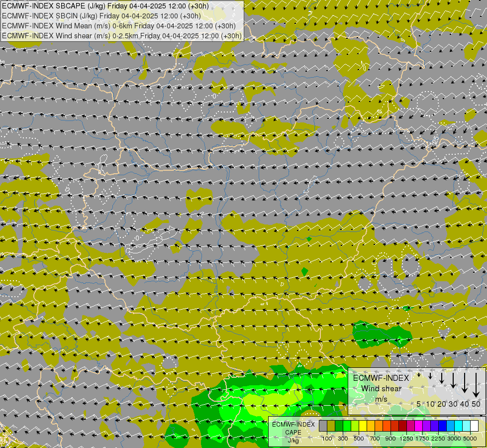The width and height of the screenshot is (487, 448).
Task: Click the 40 m/s wind shear arrow
Action: (x=465, y=383)
